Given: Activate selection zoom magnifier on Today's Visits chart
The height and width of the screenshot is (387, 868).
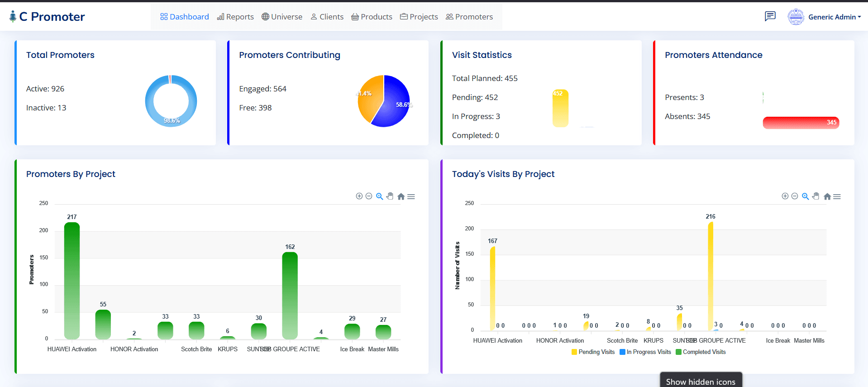Looking at the screenshot, I should [806, 196].
